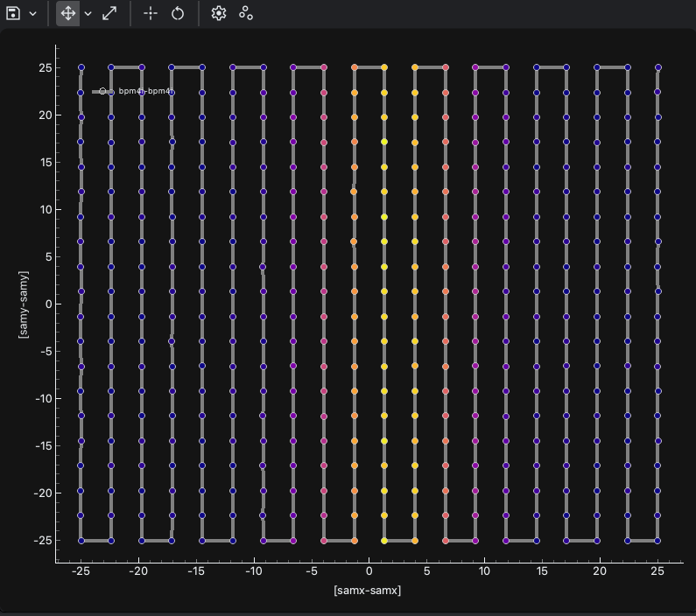Click the bpm4i-bpm4i legend label
The height and width of the screenshot is (616, 696).
tap(145, 91)
